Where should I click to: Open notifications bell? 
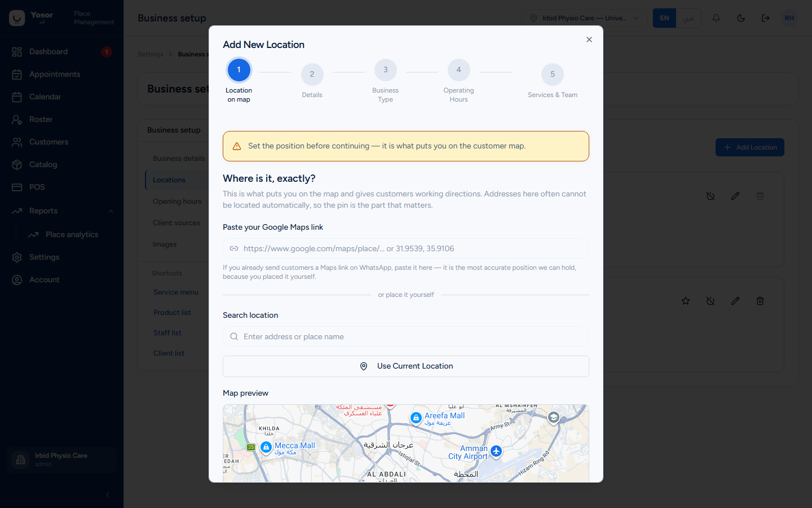click(716, 18)
